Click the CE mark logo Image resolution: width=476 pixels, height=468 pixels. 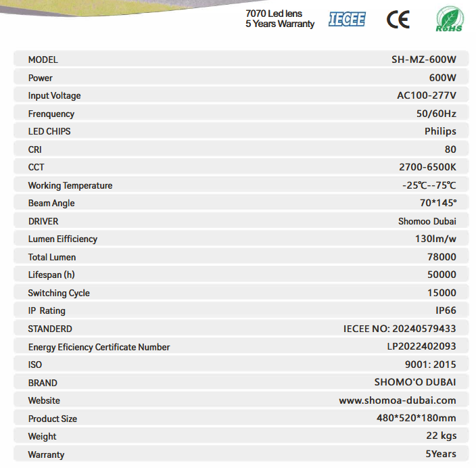398,20
